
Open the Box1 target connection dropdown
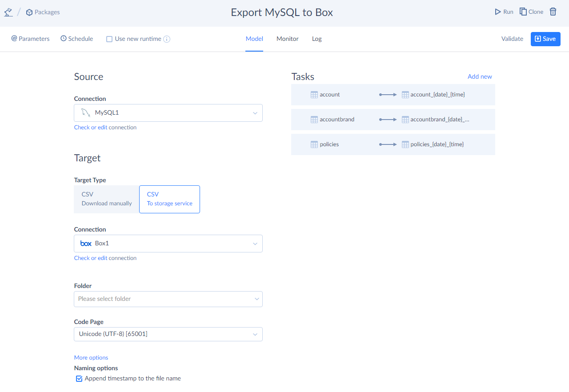point(168,244)
